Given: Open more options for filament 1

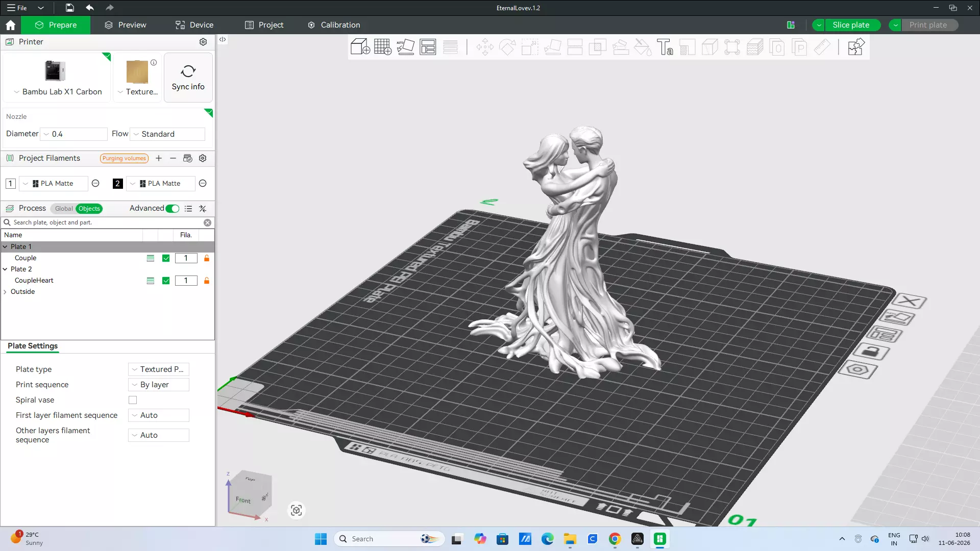Looking at the screenshot, I should click(95, 183).
